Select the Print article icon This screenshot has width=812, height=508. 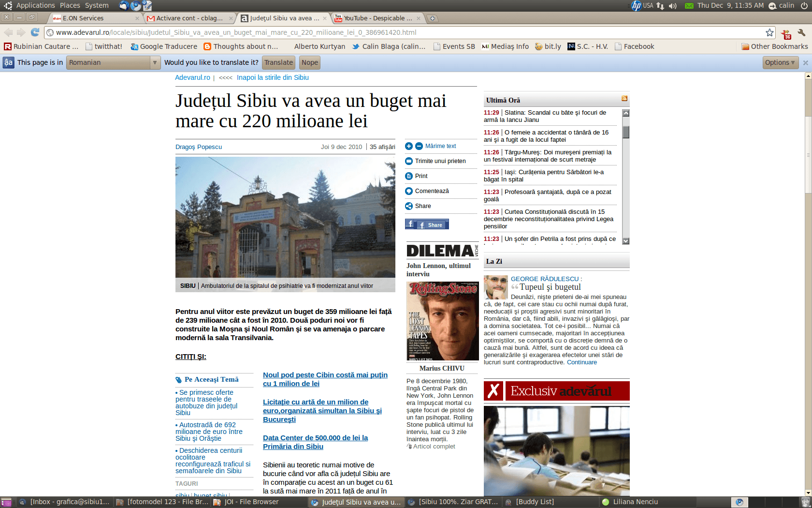click(x=409, y=176)
